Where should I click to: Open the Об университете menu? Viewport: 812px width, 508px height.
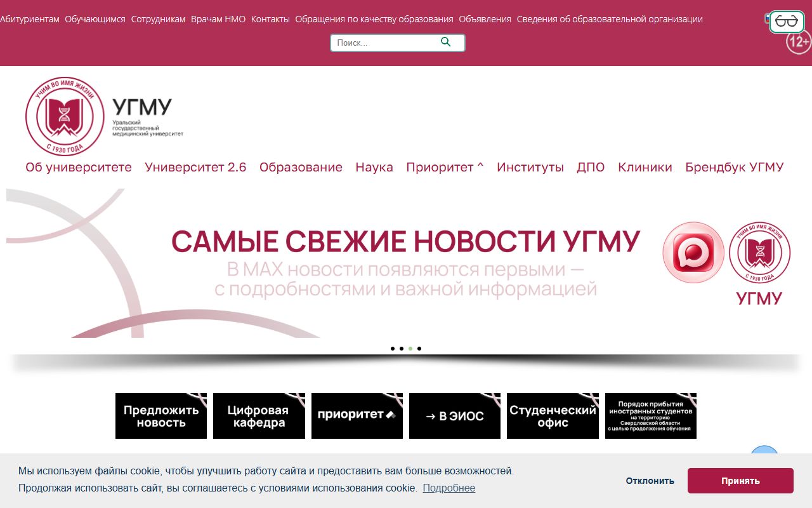79,167
